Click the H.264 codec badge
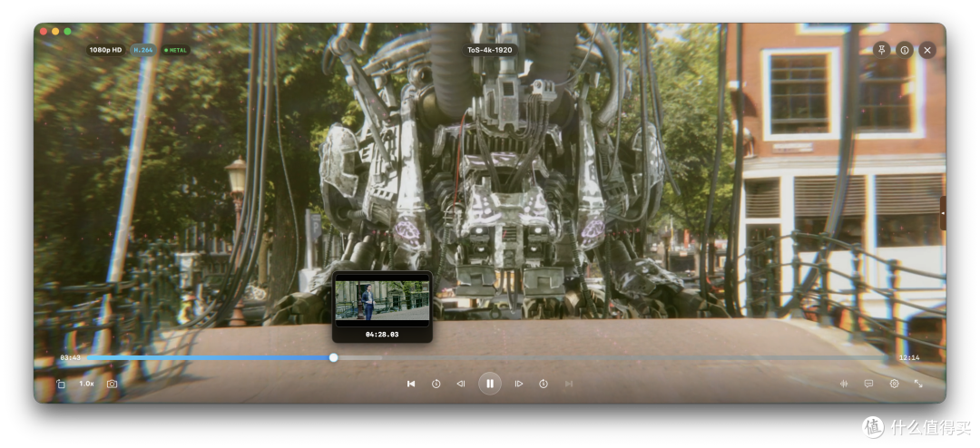The image size is (980, 448). tap(142, 50)
